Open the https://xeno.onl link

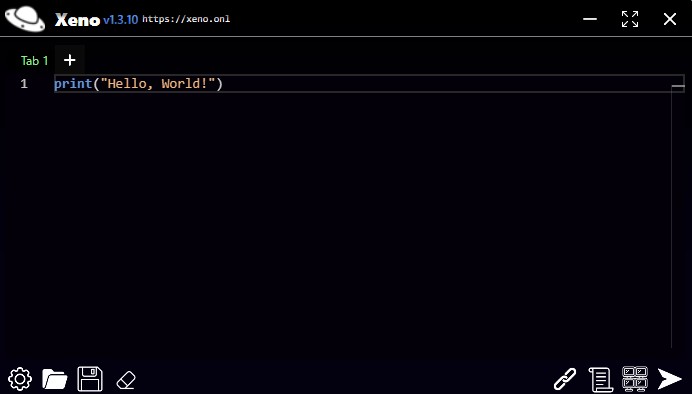(186, 19)
